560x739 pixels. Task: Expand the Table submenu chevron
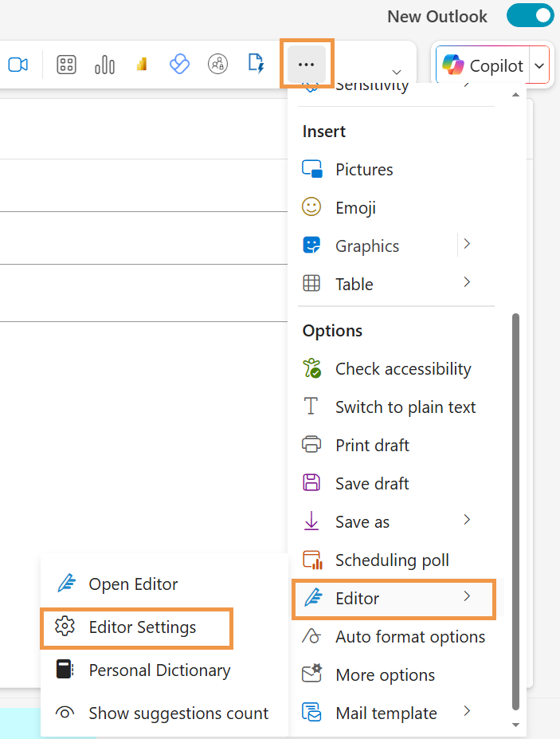[467, 282]
